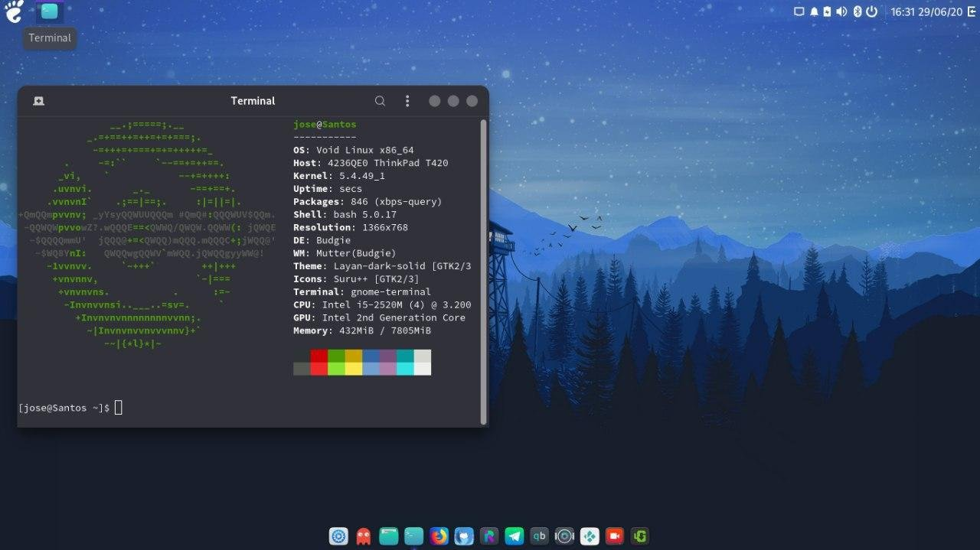Open notifications bell in the top panel

pyautogui.click(x=815, y=11)
